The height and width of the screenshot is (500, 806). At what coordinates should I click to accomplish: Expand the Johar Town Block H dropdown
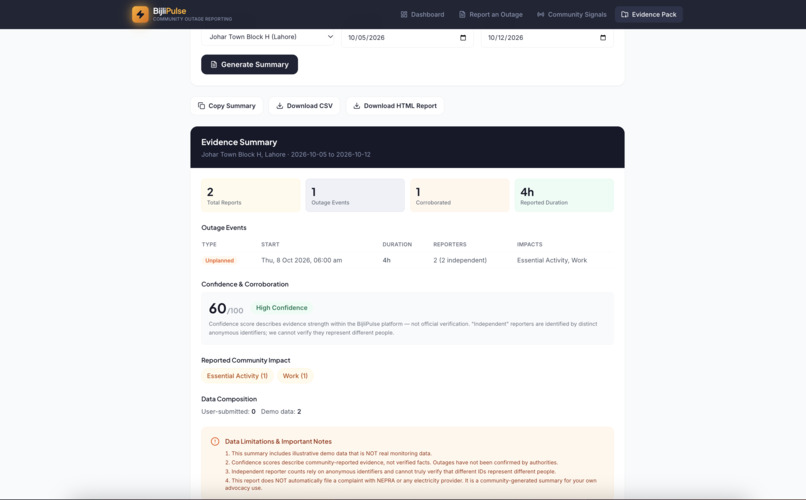[x=267, y=37]
